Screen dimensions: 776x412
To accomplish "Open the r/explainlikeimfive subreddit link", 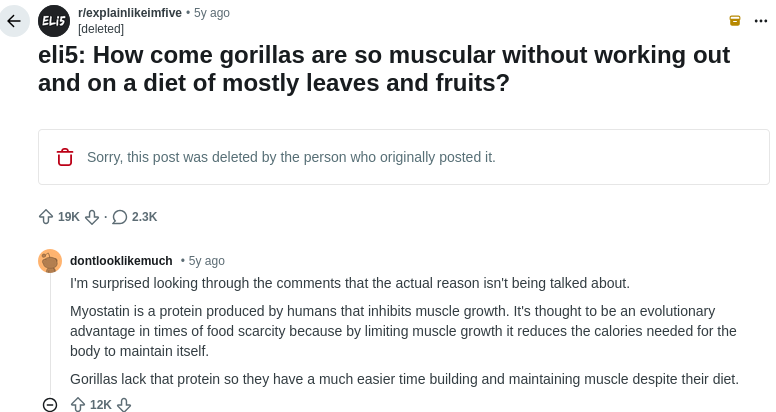I will [x=130, y=13].
